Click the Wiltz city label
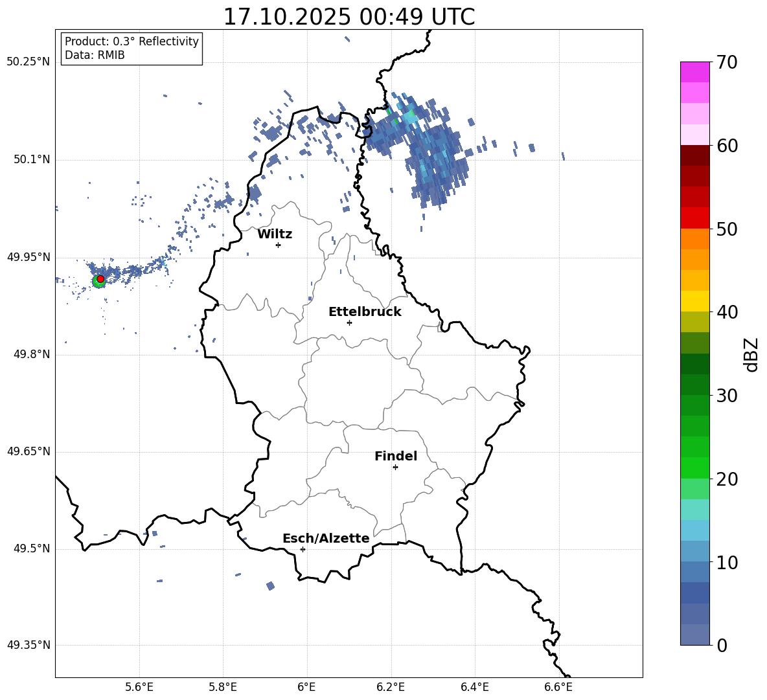Viewport: 767px width, 700px height. 275,234
